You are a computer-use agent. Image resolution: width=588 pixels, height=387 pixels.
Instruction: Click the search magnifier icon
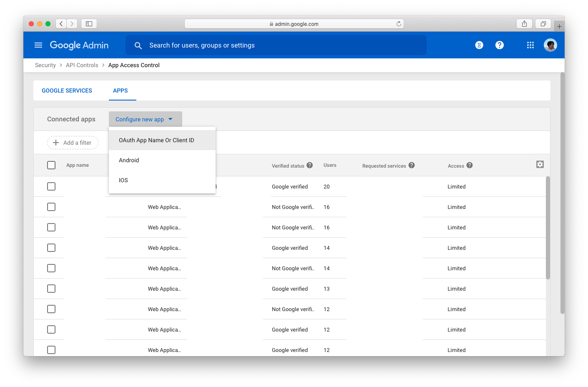click(x=138, y=45)
